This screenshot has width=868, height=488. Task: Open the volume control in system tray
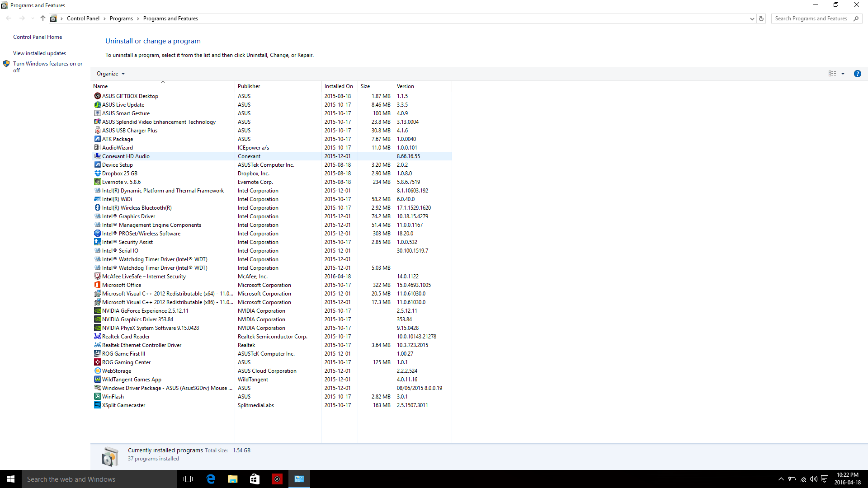[813, 479]
